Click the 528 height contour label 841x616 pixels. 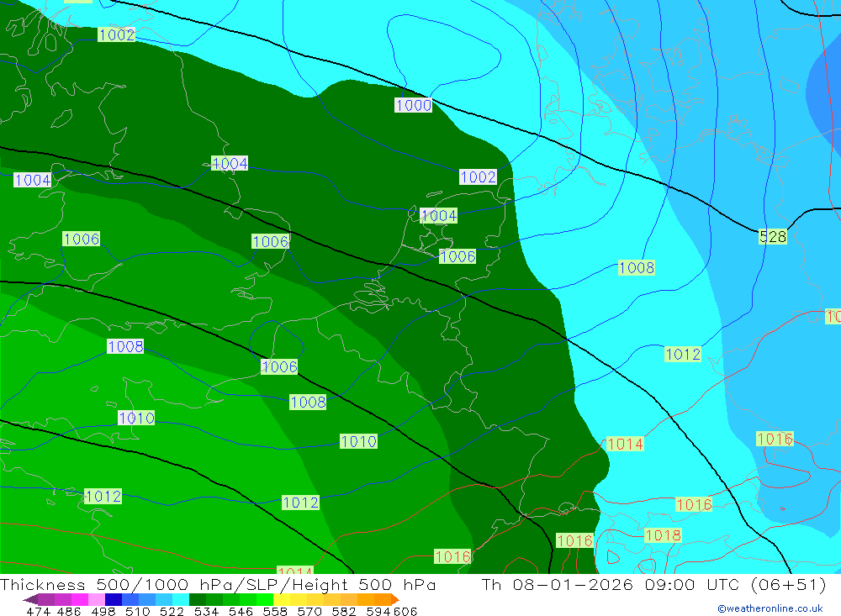pos(772,236)
